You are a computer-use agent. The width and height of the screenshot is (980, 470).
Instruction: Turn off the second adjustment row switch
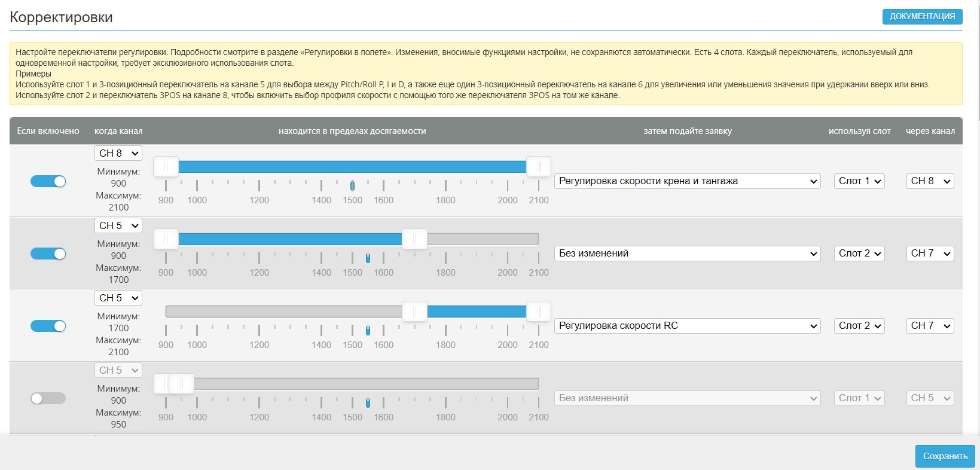48,254
